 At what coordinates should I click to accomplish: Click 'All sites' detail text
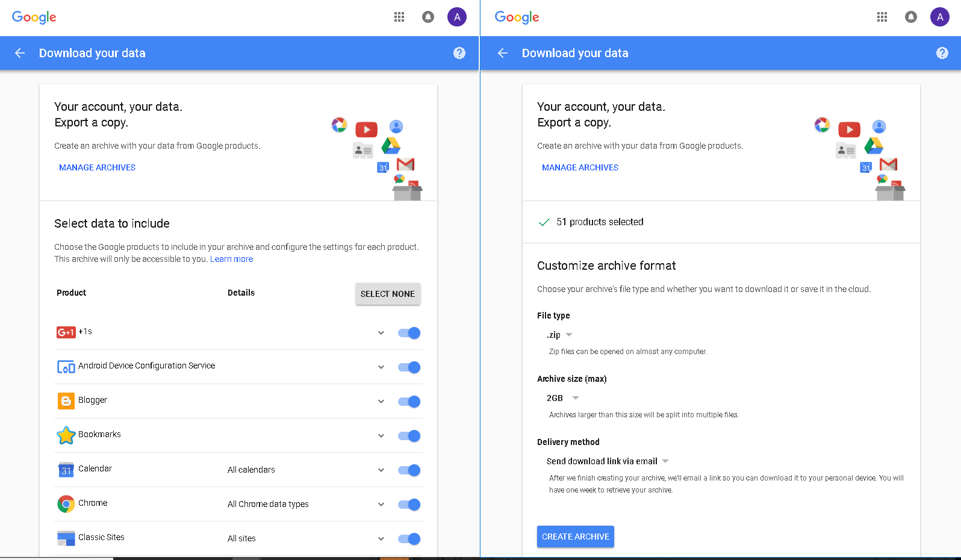pyautogui.click(x=241, y=538)
